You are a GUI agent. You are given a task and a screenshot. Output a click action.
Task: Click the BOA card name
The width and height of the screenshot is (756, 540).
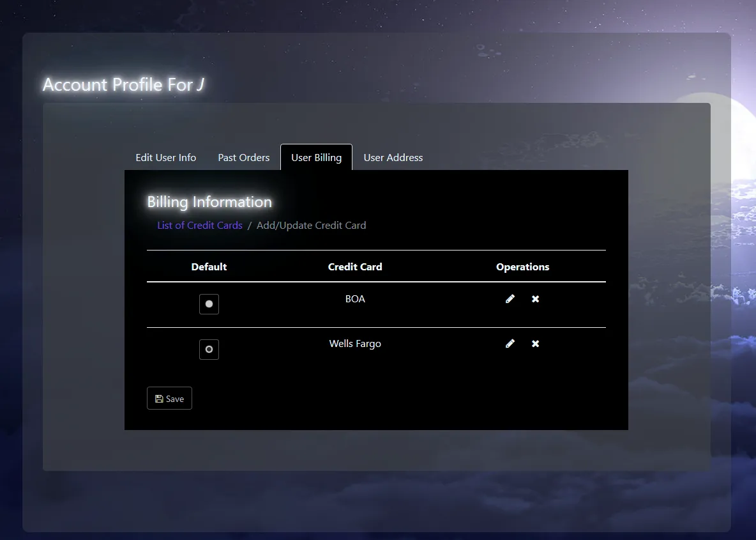tap(355, 299)
